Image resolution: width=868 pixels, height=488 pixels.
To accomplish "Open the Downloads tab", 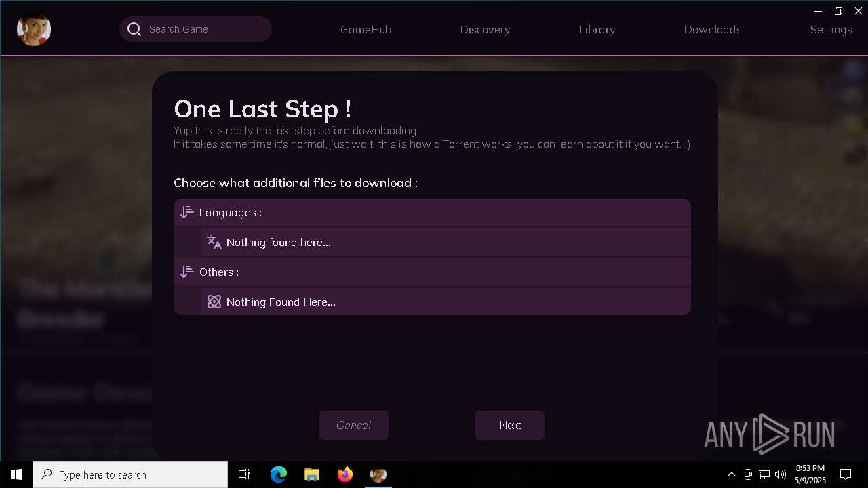I will click(713, 29).
